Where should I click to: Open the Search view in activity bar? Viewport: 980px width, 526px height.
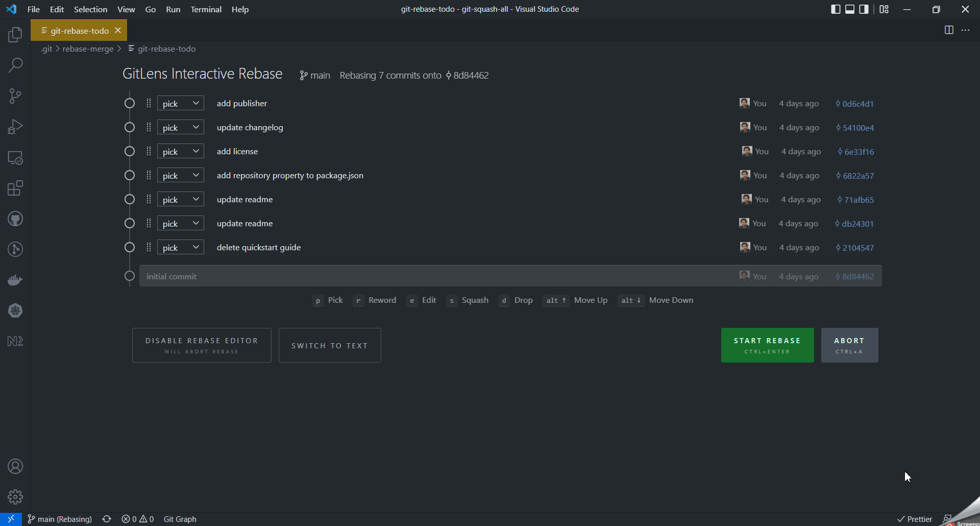15,65
